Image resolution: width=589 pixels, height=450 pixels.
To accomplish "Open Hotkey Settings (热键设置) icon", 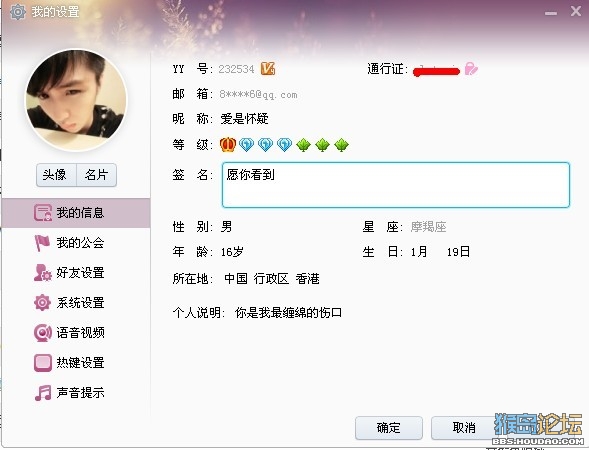I will click(42, 363).
